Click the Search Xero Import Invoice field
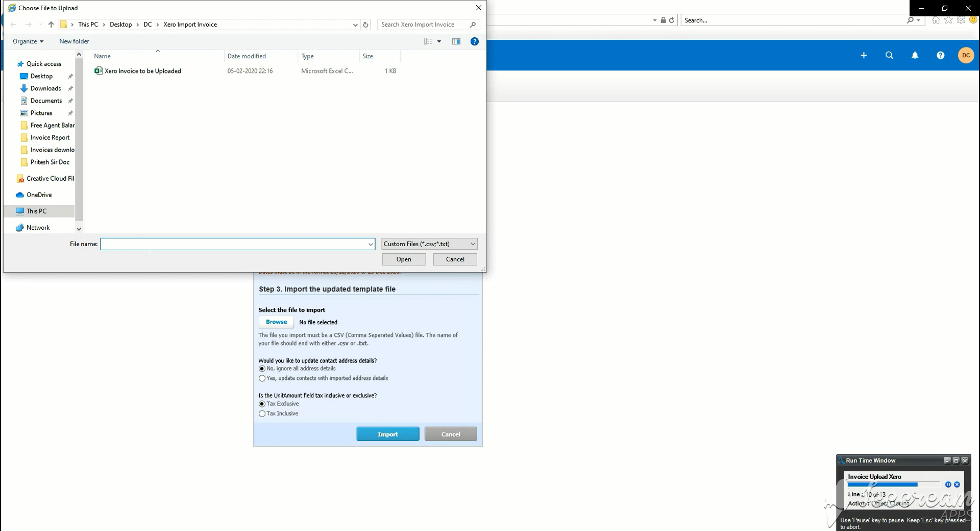The height and width of the screenshot is (531, 980). pos(429,25)
